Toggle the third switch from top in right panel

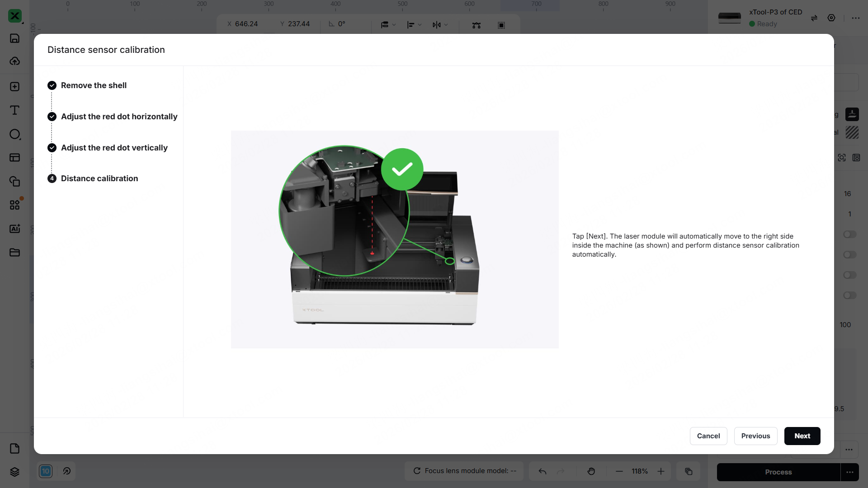tap(850, 275)
